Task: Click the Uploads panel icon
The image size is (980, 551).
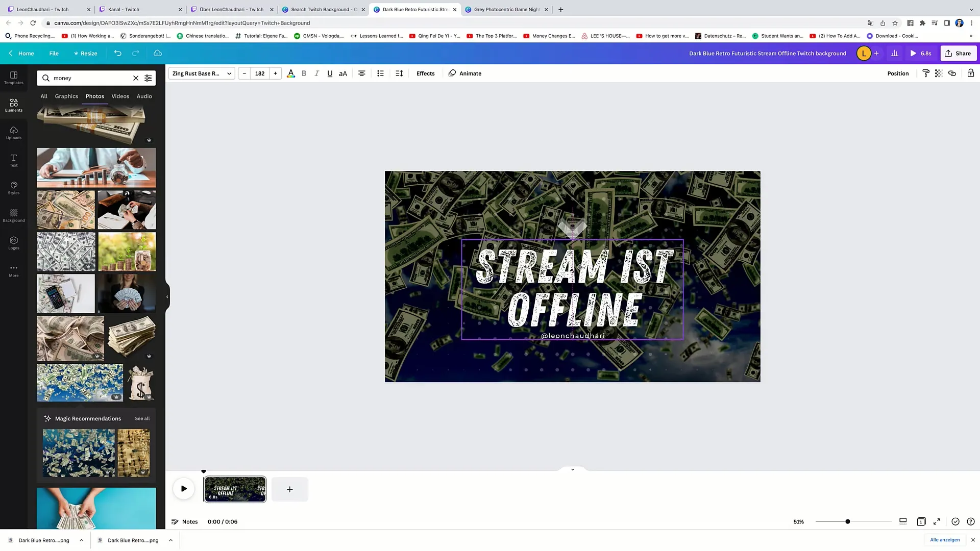Action: [x=13, y=133]
